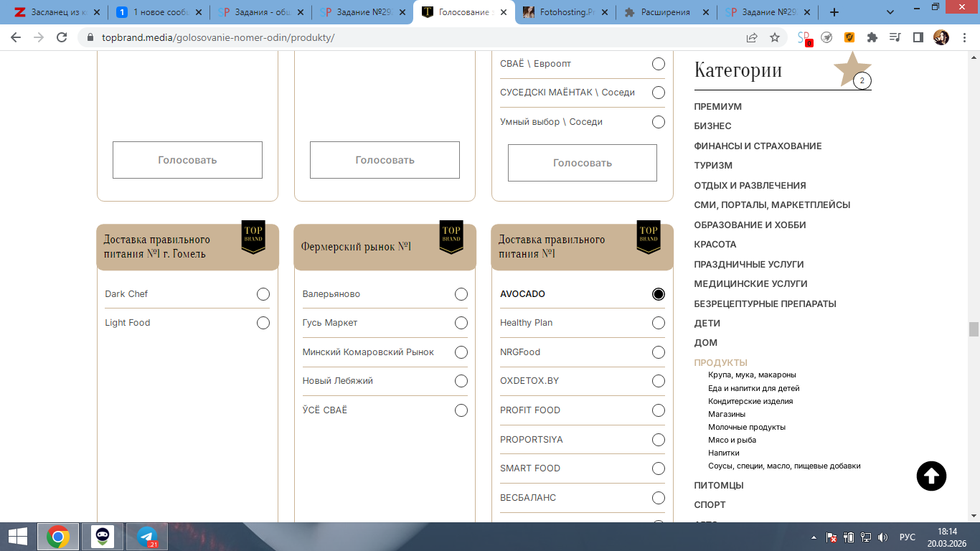This screenshot has height=551, width=980.
Task: Click the ЎСЁ СВАЁ option label
Action: (x=325, y=410)
